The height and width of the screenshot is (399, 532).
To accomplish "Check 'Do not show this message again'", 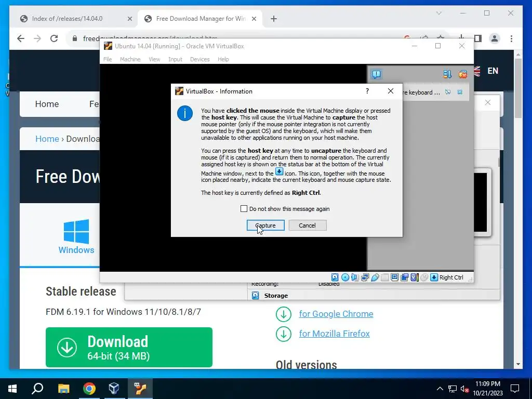I will 244,209.
